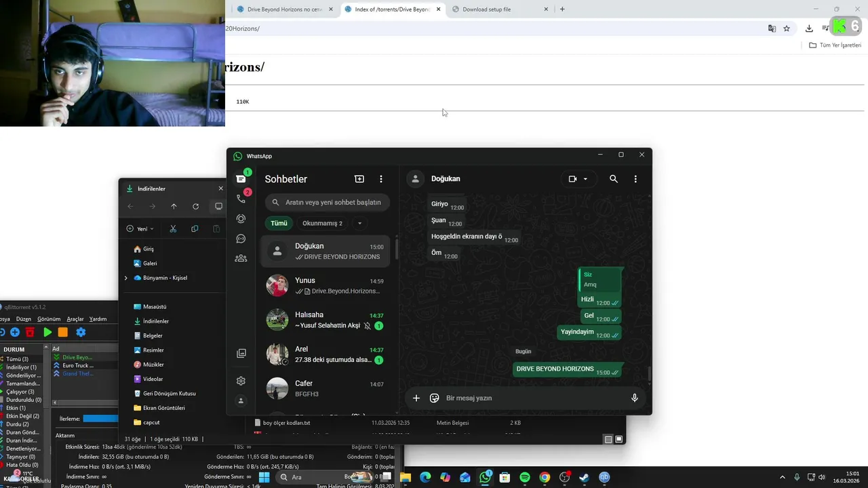Open Chrome downloads icon
This screenshot has height=488, width=868.
tap(809, 28)
